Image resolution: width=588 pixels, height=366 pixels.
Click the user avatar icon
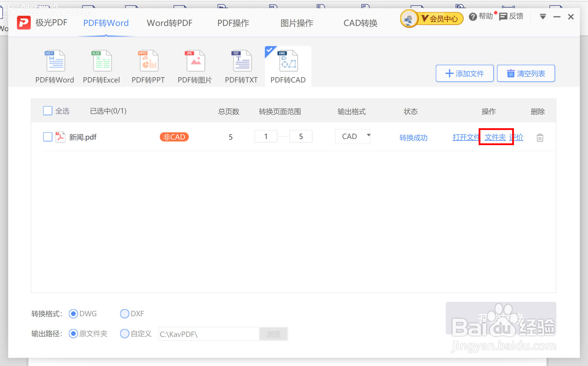409,19
